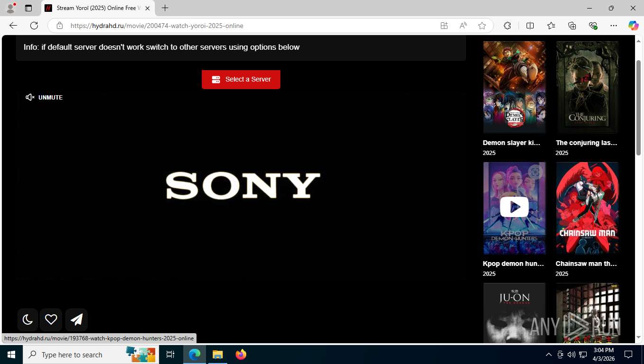This screenshot has height=364, width=644.
Task: Open the profile avatar icon
Action: 10,8
